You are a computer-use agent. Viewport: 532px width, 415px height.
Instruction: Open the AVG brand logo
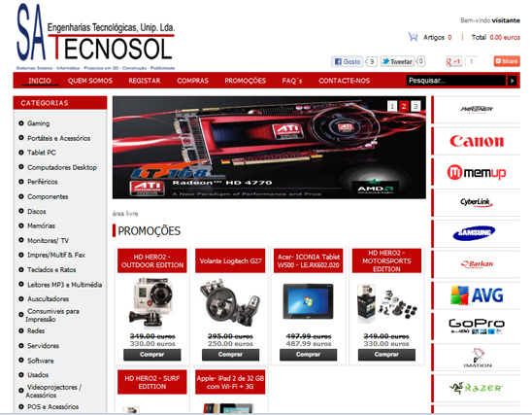click(477, 295)
